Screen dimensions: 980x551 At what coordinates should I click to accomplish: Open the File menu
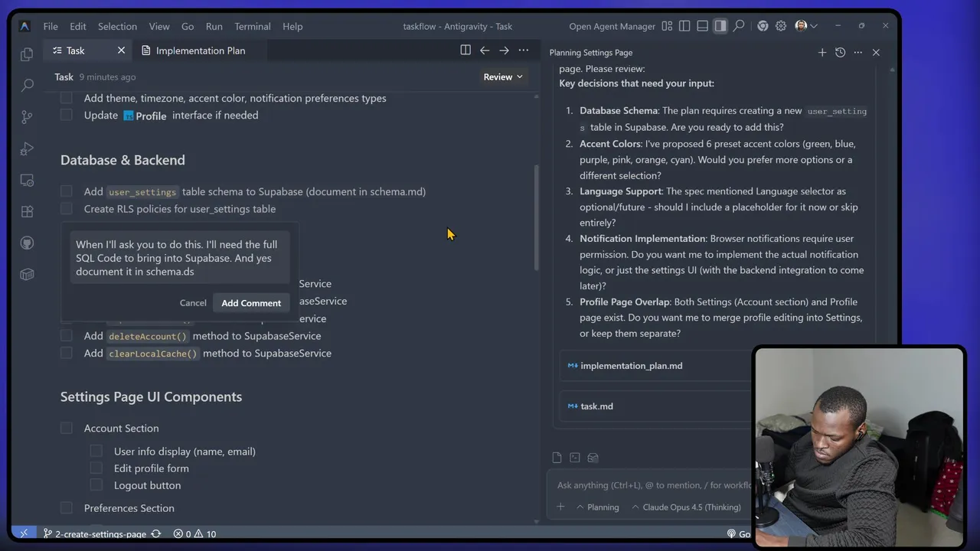51,26
